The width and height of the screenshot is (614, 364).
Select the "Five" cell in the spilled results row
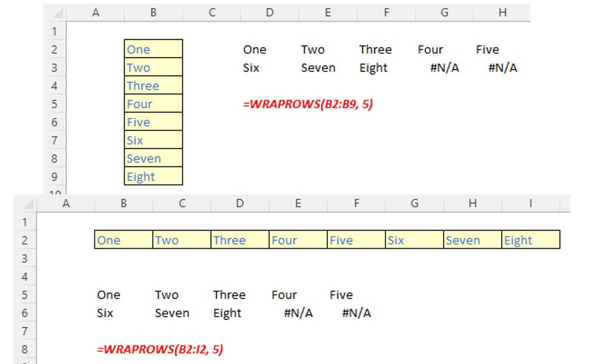tap(487, 49)
